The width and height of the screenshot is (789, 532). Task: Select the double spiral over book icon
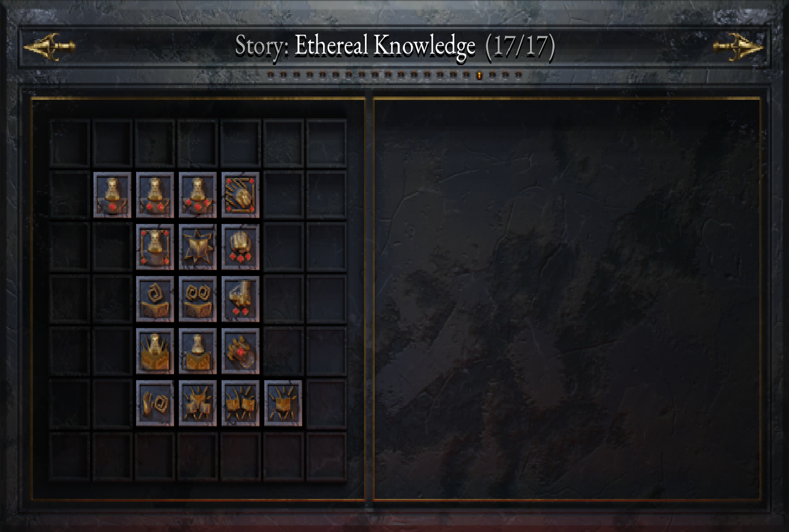198,299
